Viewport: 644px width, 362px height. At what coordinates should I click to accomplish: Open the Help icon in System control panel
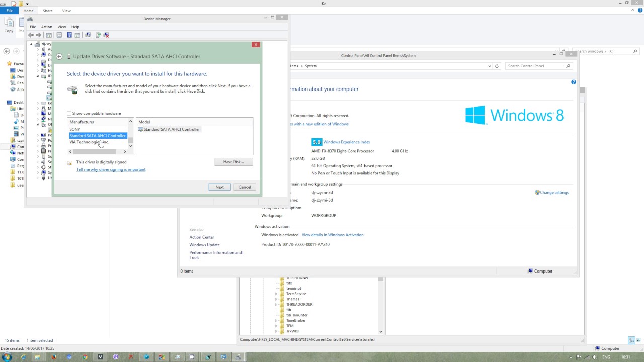[x=573, y=82]
